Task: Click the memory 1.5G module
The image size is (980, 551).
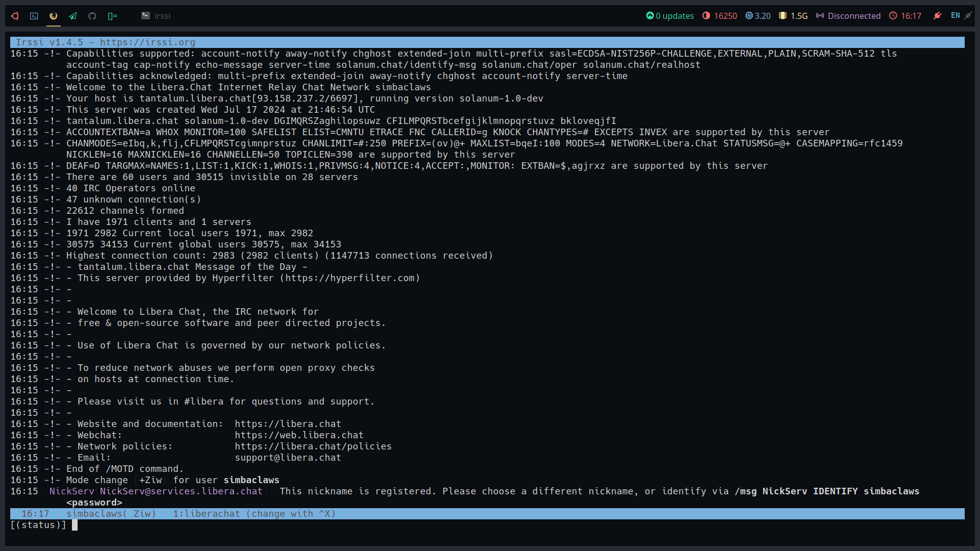Action: [793, 16]
